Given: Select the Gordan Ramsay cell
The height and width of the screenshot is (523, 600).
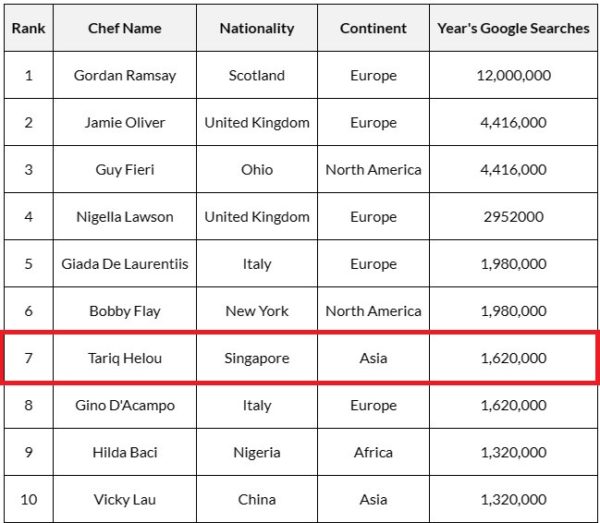Looking at the screenshot, I should (x=125, y=75).
